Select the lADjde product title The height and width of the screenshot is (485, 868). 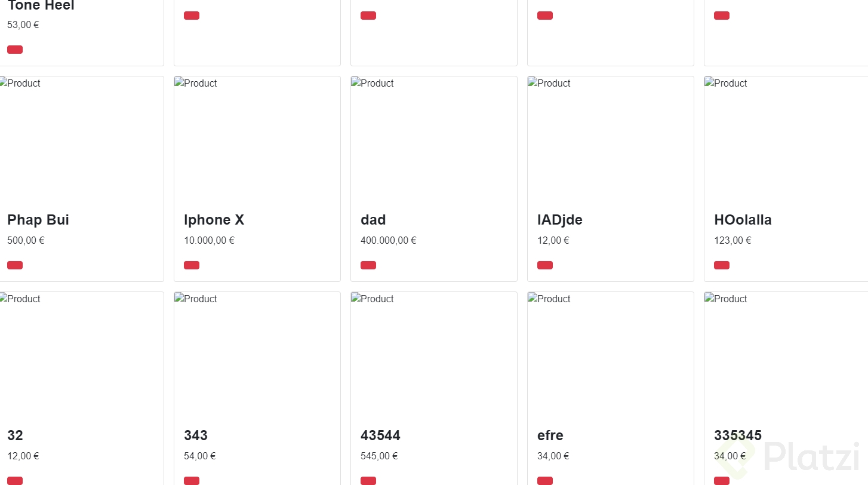coord(559,220)
